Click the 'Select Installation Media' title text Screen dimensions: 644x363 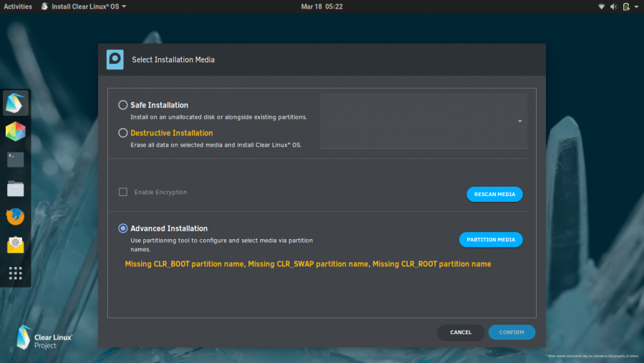(173, 59)
